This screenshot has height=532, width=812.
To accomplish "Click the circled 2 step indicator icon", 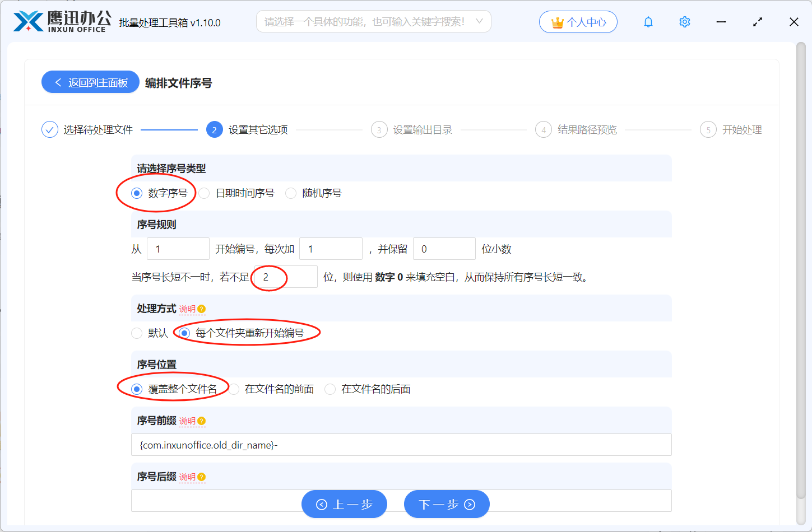I will 215,129.
